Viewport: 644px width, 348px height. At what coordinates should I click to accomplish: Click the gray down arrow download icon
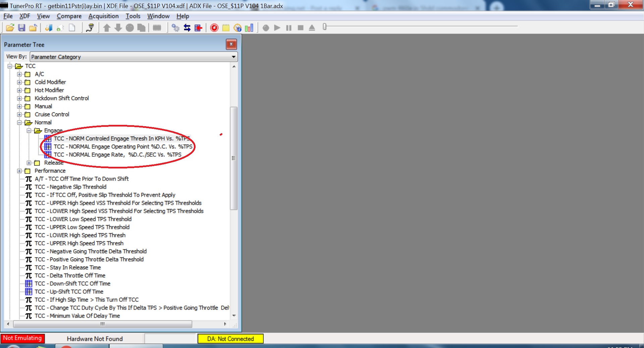(x=118, y=28)
